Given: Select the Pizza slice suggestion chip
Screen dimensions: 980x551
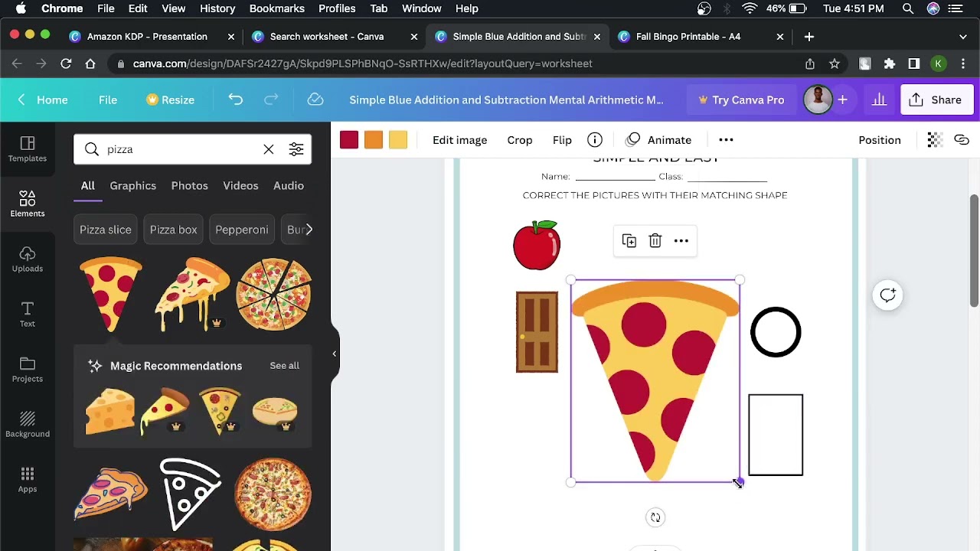Looking at the screenshot, I should (106, 230).
